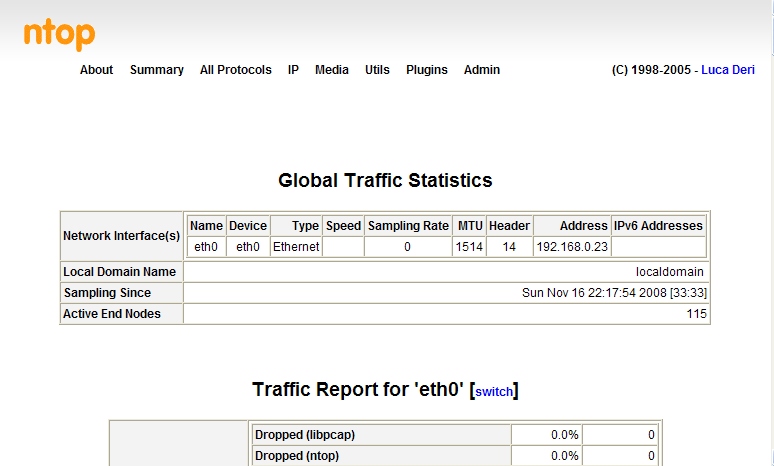This screenshot has height=466, width=774.
Task: Select the Sampling Since timestamp
Action: pyautogui.click(x=615, y=293)
